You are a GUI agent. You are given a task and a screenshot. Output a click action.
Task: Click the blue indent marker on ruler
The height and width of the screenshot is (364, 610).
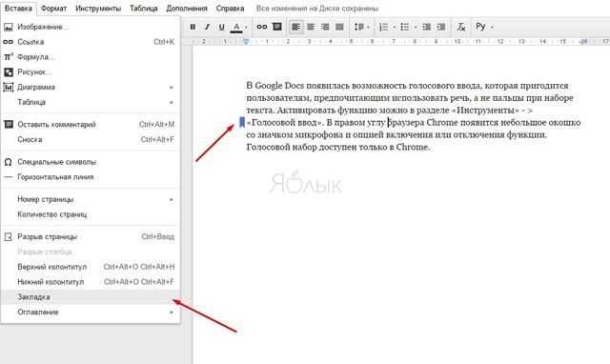click(x=246, y=41)
